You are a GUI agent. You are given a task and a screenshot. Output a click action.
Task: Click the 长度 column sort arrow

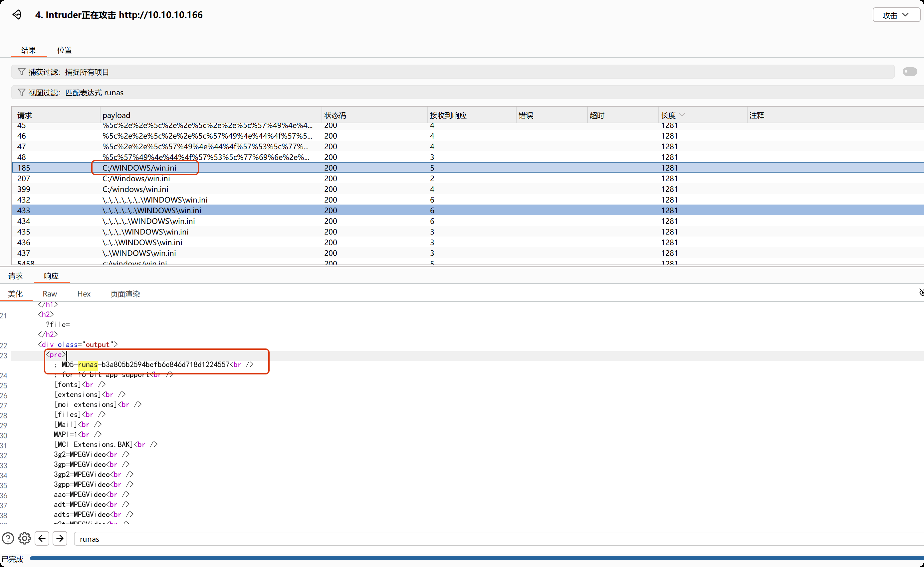point(682,115)
